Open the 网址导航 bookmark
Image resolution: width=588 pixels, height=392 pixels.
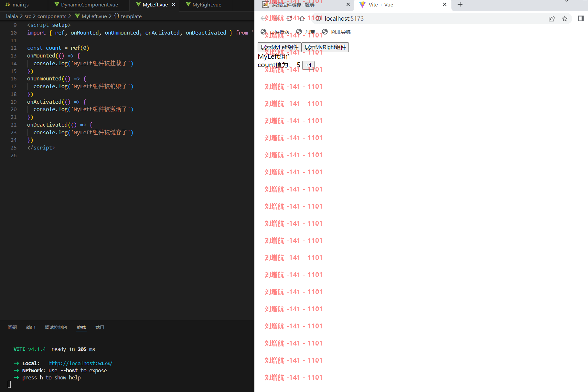pyautogui.click(x=337, y=32)
